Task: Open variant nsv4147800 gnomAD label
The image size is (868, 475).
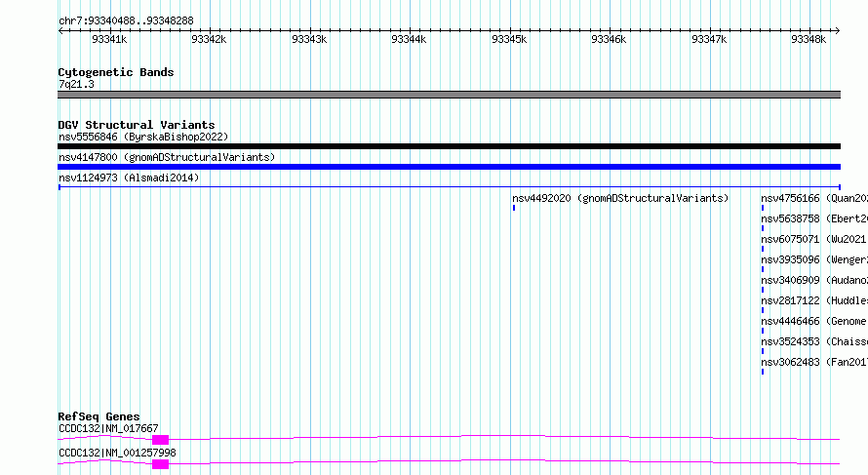Action: (x=167, y=157)
